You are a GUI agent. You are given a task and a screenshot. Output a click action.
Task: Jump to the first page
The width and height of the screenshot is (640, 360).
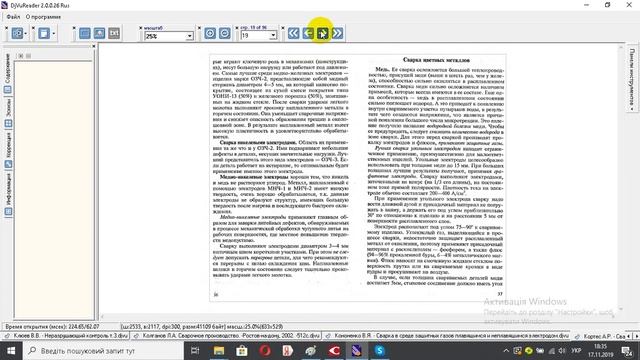pyautogui.click(x=293, y=33)
